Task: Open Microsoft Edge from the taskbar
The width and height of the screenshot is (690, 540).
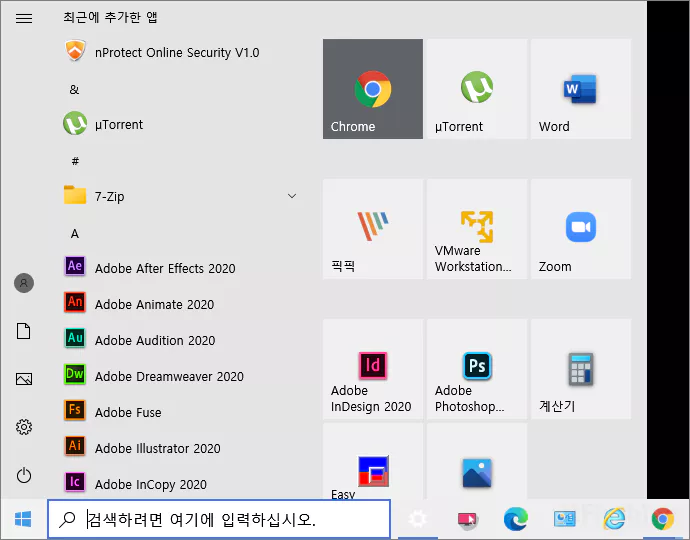Action: point(516,519)
